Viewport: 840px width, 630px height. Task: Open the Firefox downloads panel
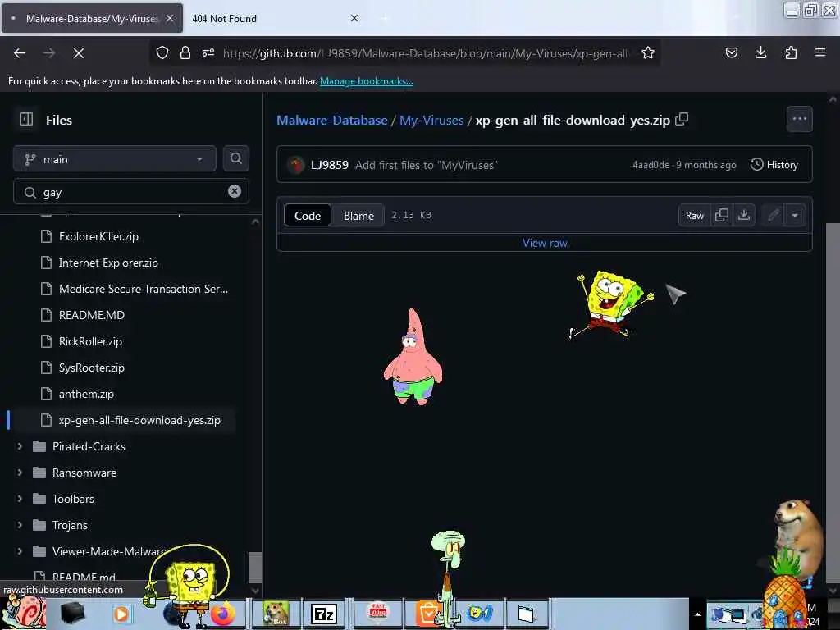760,52
